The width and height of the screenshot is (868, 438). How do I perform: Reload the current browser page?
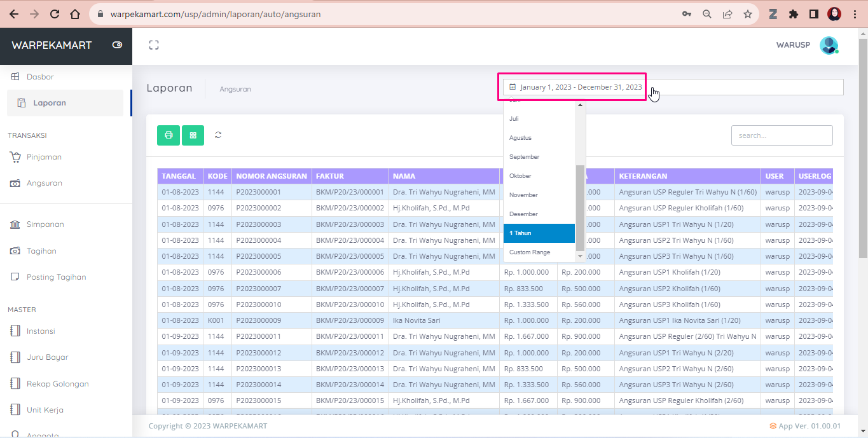point(55,14)
